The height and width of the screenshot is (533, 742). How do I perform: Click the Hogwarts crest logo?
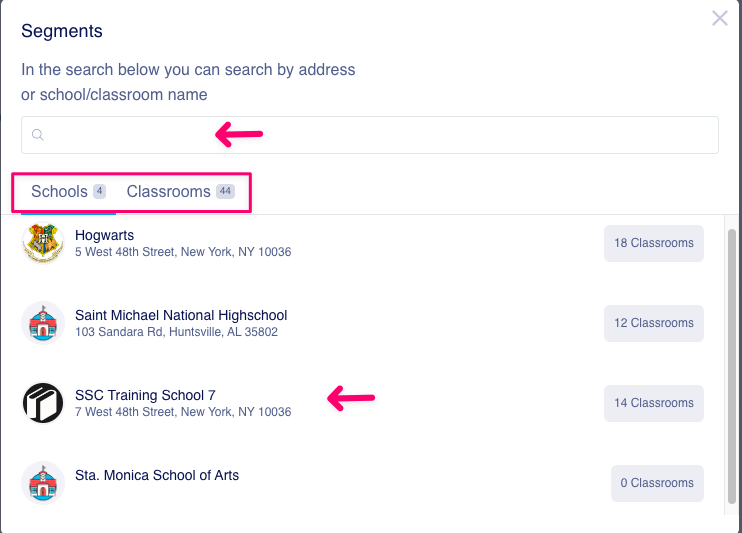tap(43, 243)
